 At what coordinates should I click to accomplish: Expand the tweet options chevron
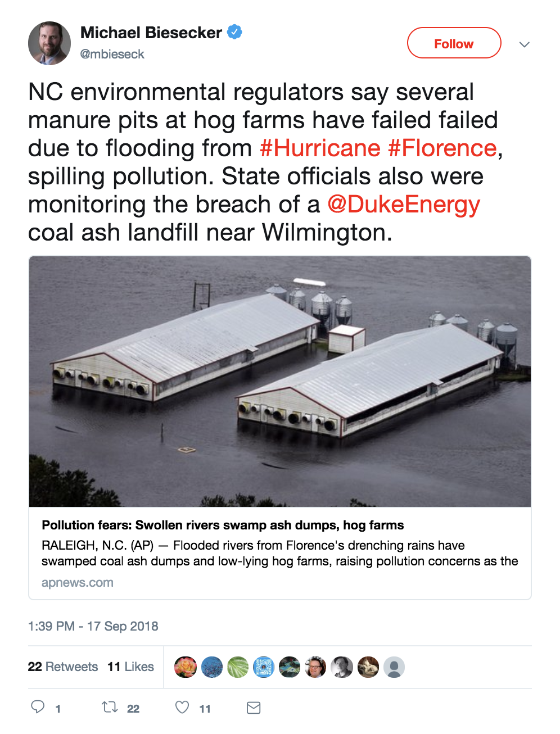524,44
